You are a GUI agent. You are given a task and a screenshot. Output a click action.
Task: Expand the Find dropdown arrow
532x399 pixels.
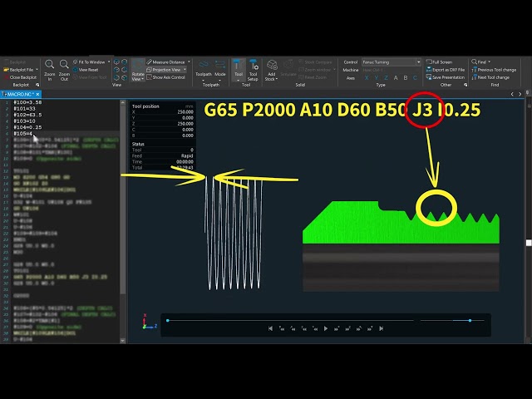(490, 62)
